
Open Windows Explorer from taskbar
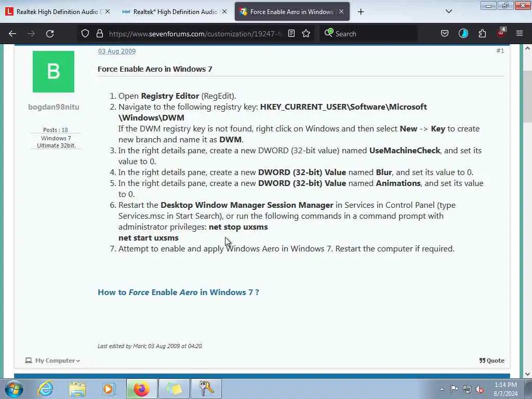77,389
